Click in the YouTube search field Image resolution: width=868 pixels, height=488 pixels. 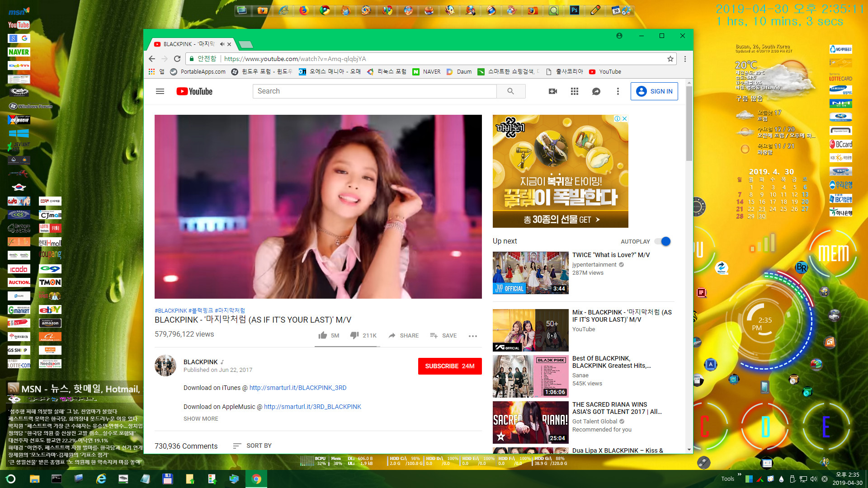click(x=375, y=91)
